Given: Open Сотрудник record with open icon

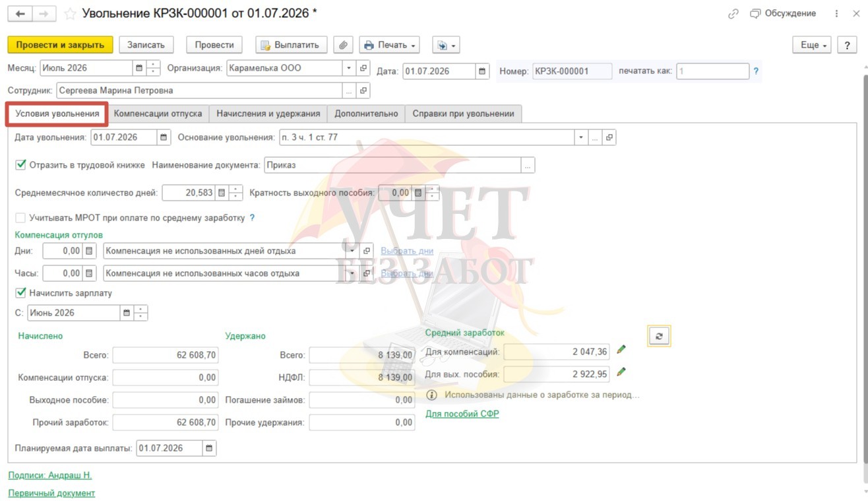Looking at the screenshot, I should click(363, 90).
